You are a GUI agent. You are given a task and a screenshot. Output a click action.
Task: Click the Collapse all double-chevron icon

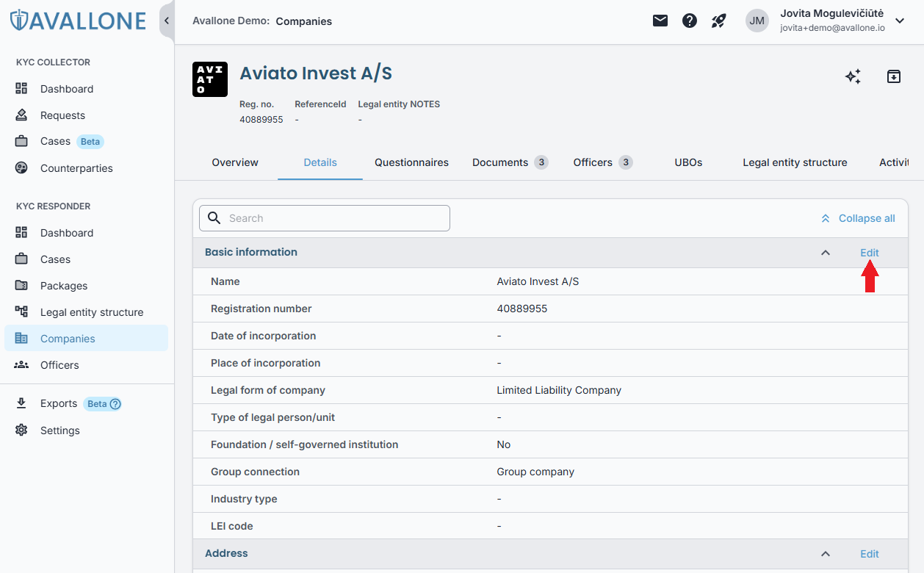[826, 218]
